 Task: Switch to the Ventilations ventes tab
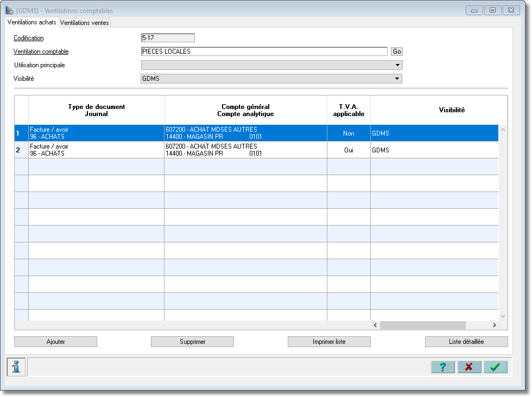coord(85,23)
